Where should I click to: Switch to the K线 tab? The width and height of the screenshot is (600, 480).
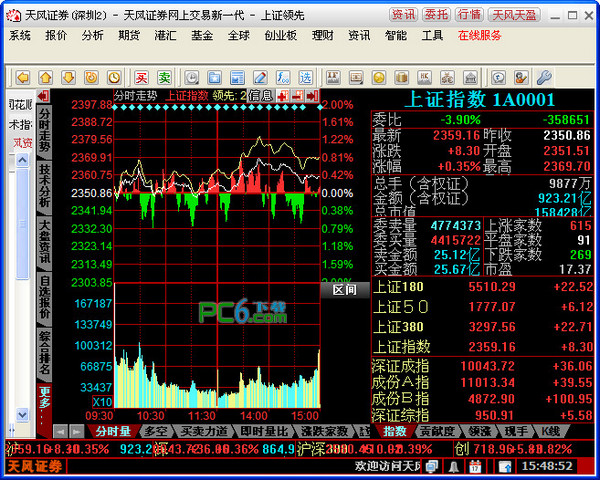pyautogui.click(x=551, y=431)
